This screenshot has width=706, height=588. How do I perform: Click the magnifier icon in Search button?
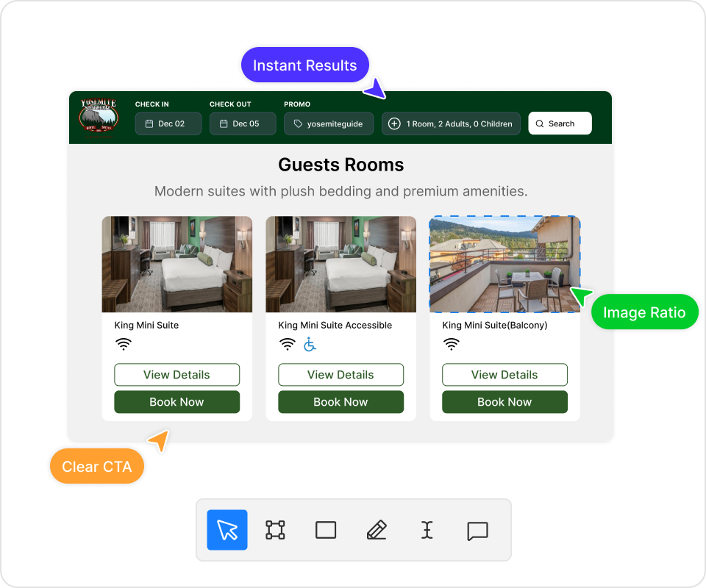coord(539,123)
